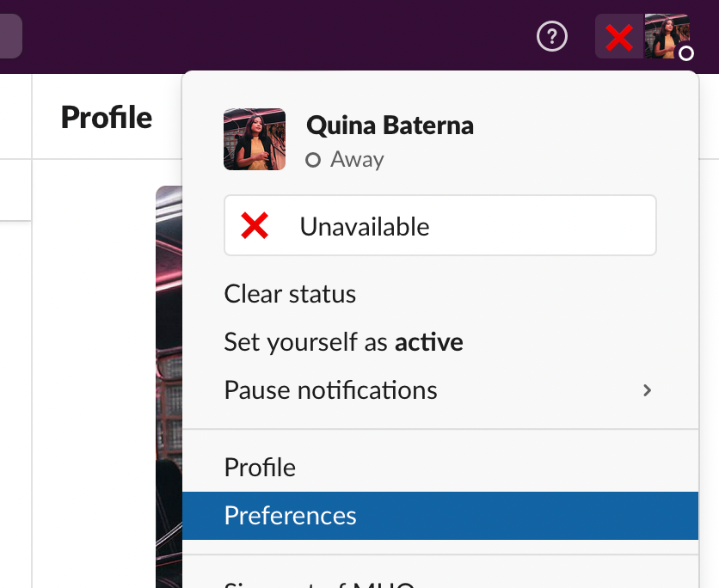Click the red X status icon in the top bar
This screenshot has height=588, width=719.
click(618, 37)
